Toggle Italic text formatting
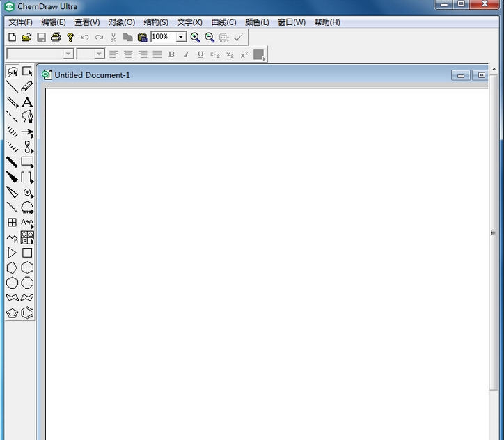The width and height of the screenshot is (504, 440). (x=186, y=54)
